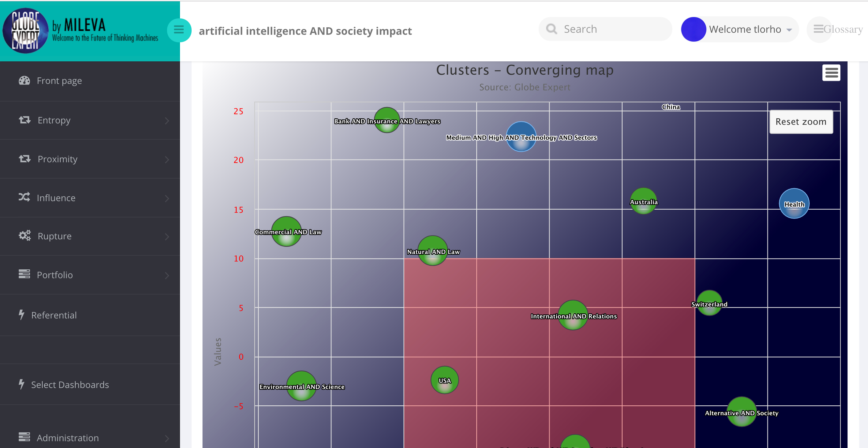This screenshot has height=448, width=868.
Task: Expand the Portfolio menu chevron
Action: [167, 275]
